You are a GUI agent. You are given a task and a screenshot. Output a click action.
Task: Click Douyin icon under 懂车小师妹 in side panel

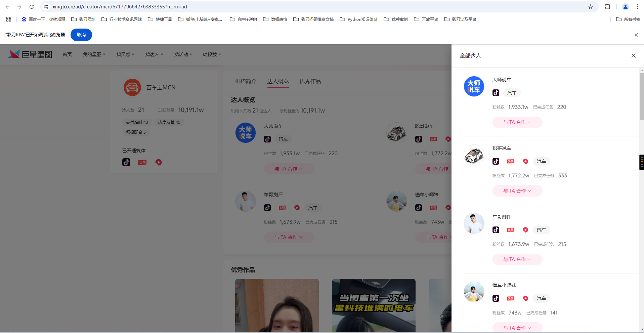pos(496,298)
